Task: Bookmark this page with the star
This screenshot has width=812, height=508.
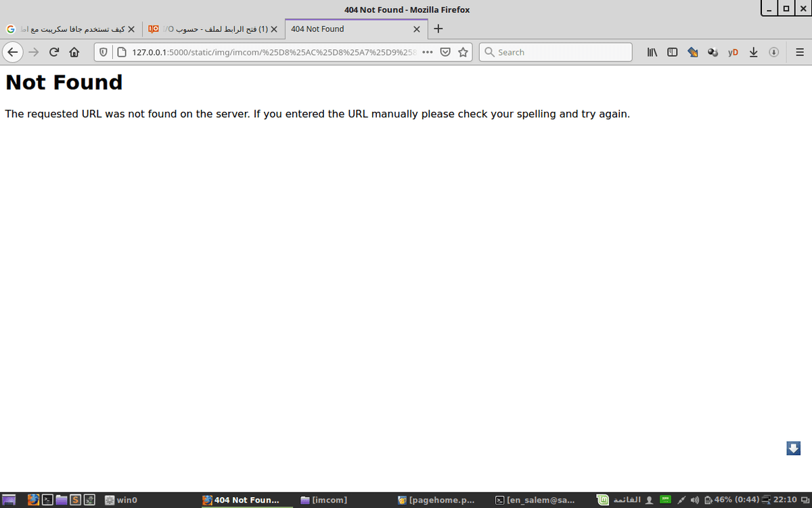Action: click(x=464, y=52)
